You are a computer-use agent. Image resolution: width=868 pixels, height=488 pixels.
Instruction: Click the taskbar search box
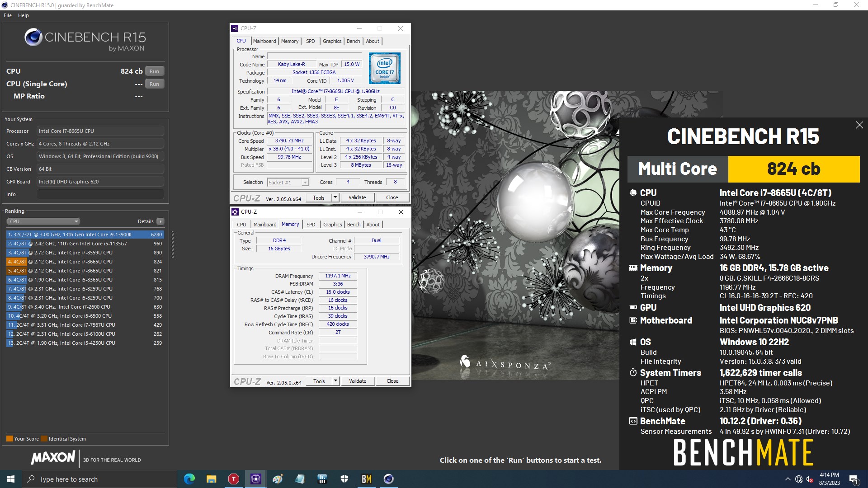99,479
